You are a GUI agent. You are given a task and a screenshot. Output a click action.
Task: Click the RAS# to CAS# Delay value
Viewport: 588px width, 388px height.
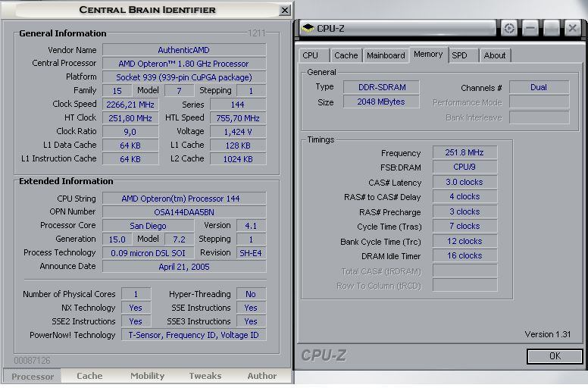[x=464, y=196]
